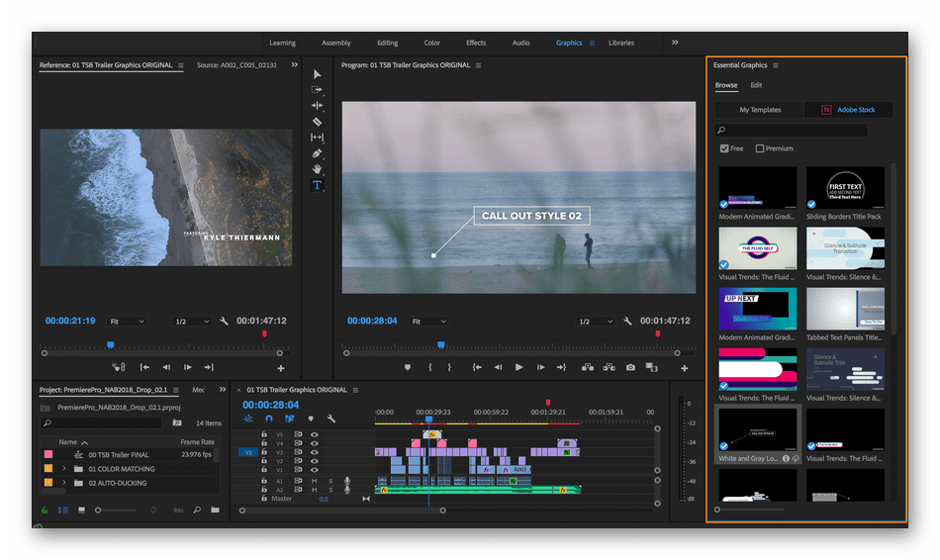Toggle the magnet Snap icon in timeline
This screenshot has height=560, width=940.
point(268,419)
